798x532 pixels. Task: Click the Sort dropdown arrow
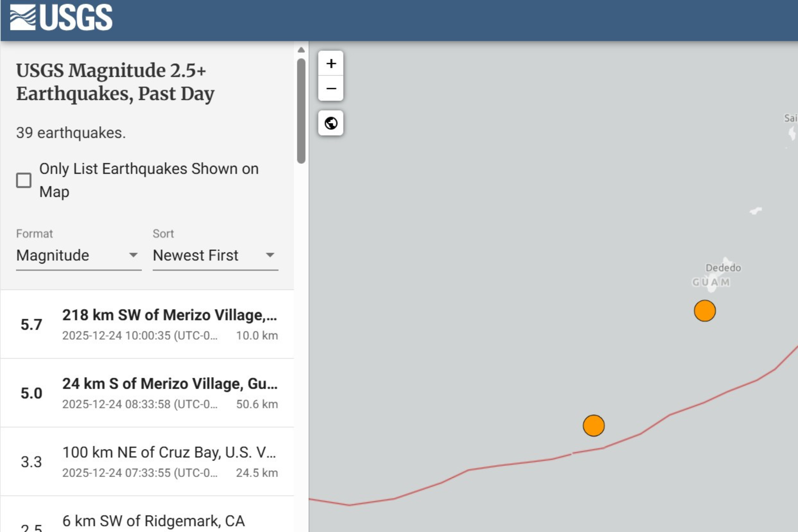tap(270, 255)
